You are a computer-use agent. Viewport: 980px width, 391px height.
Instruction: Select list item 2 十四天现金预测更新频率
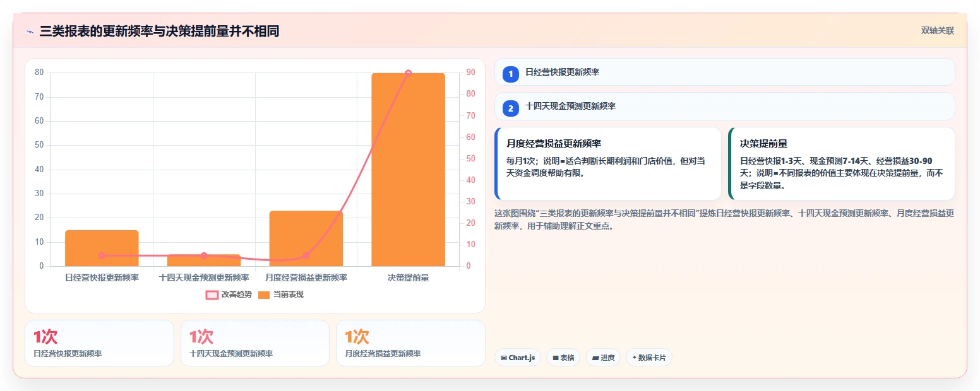click(x=724, y=106)
